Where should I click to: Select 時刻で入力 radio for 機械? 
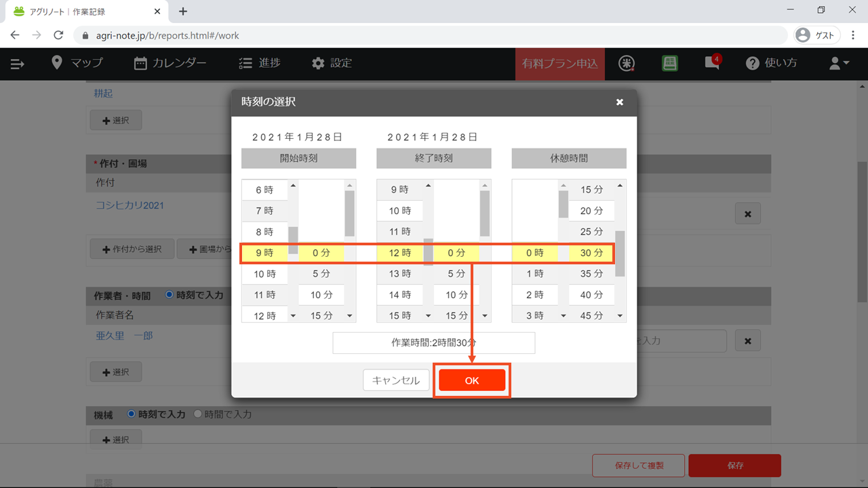[x=132, y=413]
